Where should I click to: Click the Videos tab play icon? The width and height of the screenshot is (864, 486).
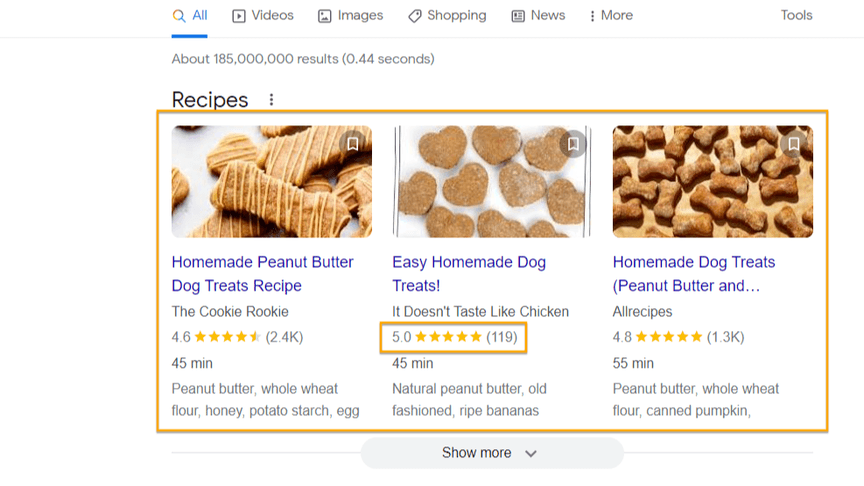pyautogui.click(x=239, y=16)
